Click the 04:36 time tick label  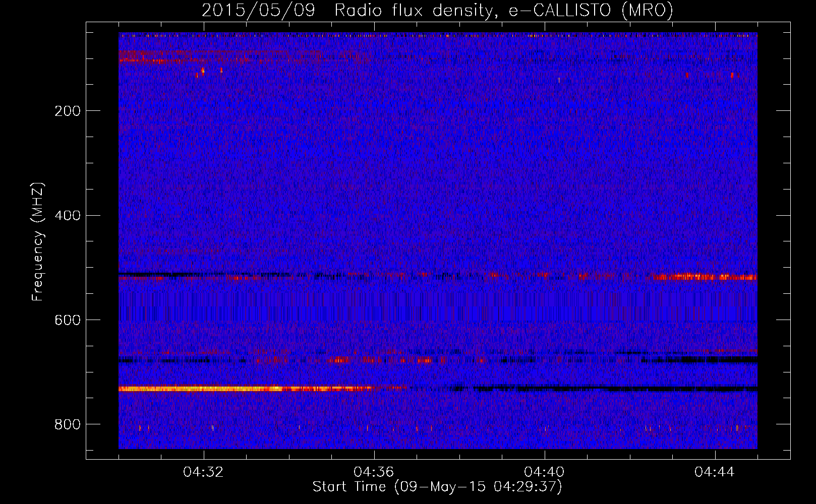374,472
